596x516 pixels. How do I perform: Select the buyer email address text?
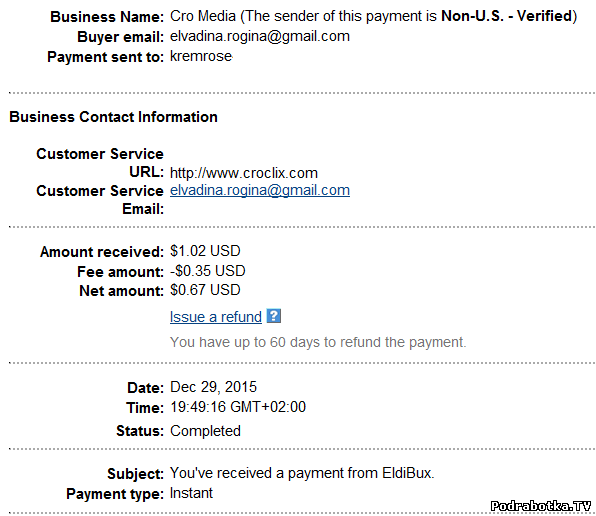260,36
